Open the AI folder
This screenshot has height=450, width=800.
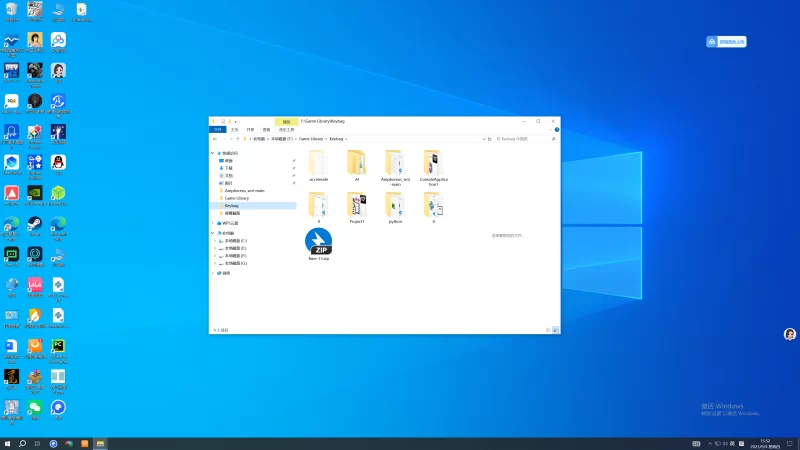click(x=357, y=163)
